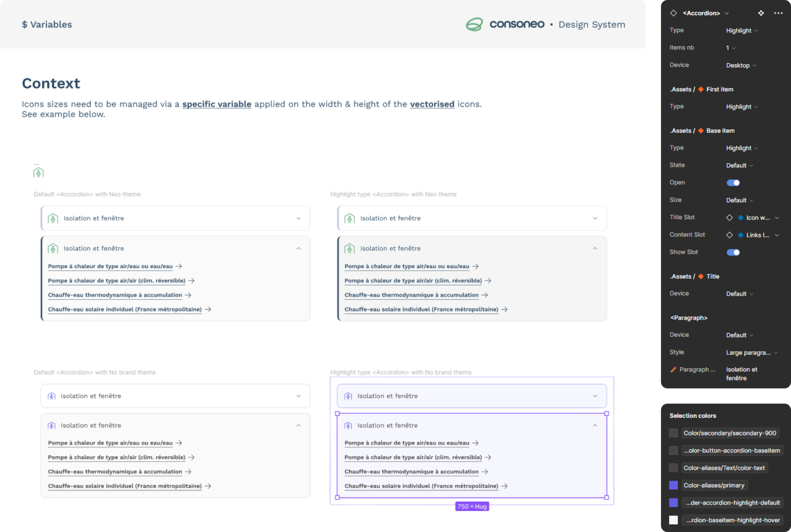Open the three-dots options menu in panel header

coord(778,13)
